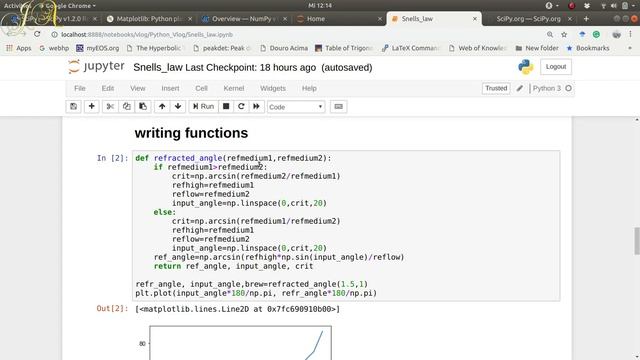
Task: Open the Table of Trigono bookmark
Action: [x=344, y=48]
